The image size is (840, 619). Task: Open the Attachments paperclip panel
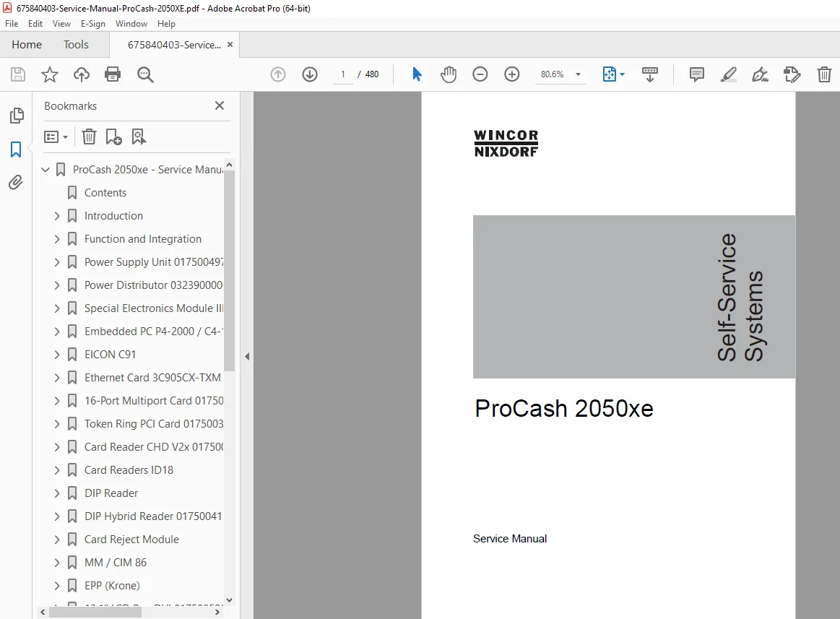pyautogui.click(x=16, y=182)
